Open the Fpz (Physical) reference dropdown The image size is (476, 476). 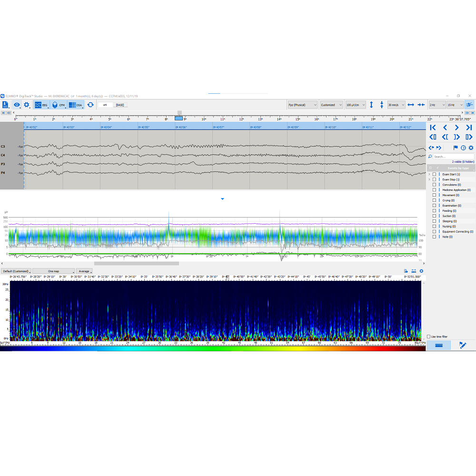(x=302, y=105)
